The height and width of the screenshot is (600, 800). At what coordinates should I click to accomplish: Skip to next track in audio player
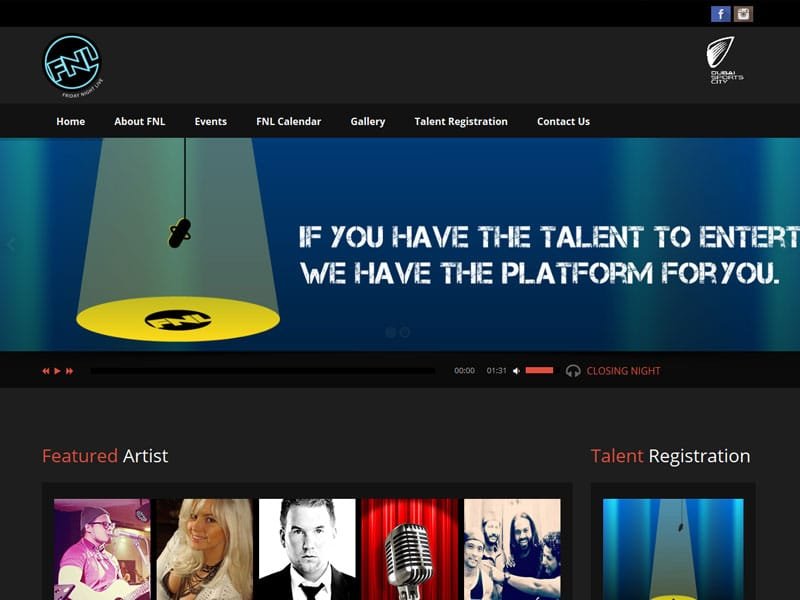(69, 371)
